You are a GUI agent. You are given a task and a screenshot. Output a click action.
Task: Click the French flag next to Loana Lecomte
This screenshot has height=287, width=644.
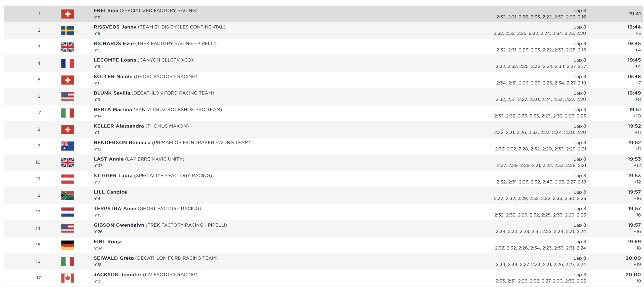coord(67,63)
